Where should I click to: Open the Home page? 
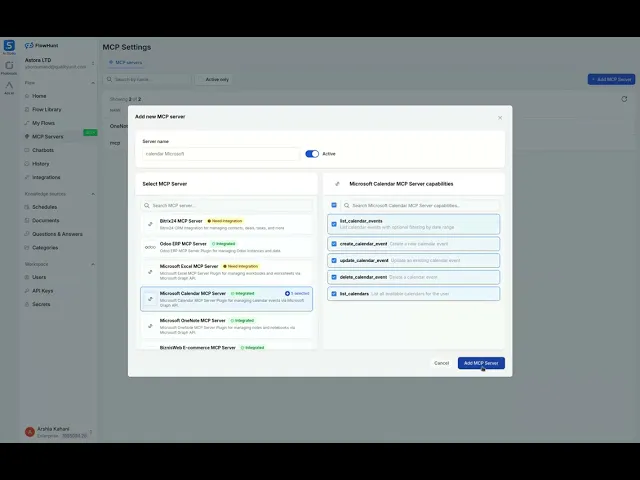[x=39, y=96]
